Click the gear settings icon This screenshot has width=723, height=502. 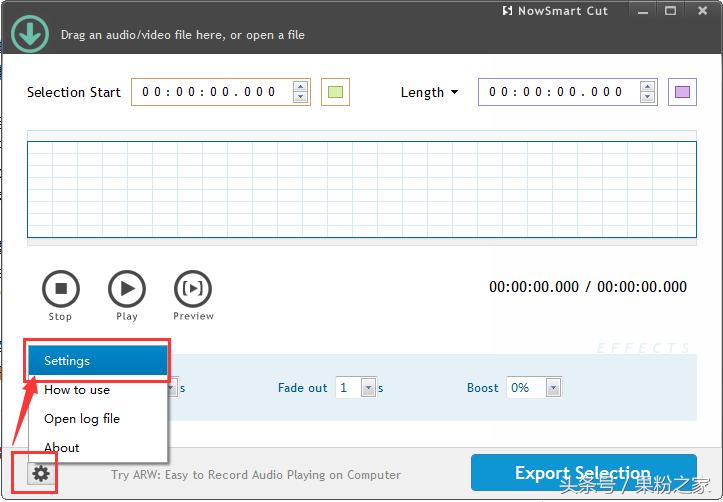[x=41, y=473]
